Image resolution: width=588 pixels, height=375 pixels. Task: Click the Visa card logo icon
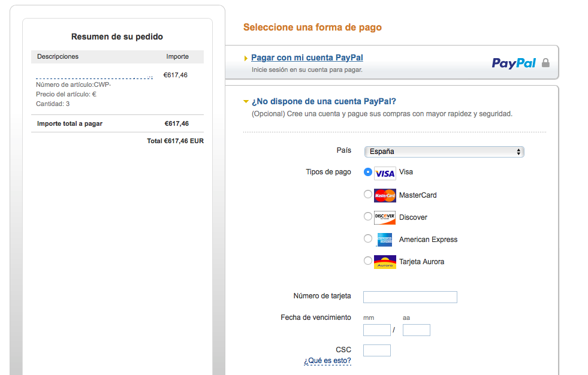point(385,174)
